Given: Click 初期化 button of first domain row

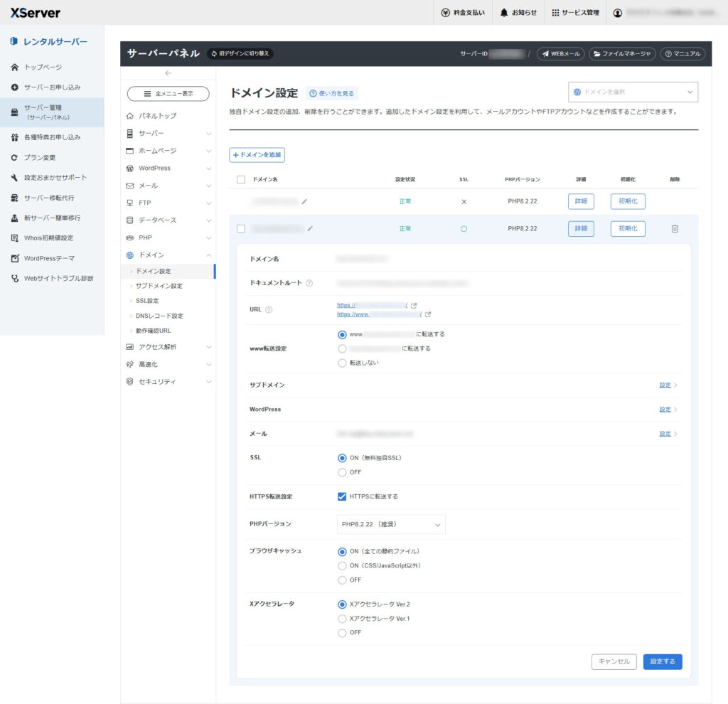Looking at the screenshot, I should (x=628, y=201).
